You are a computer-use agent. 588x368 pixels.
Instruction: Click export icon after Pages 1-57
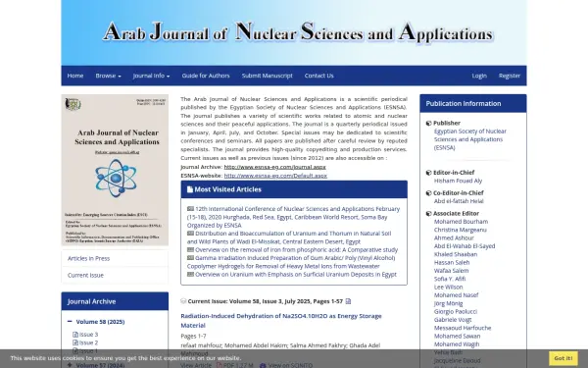(x=348, y=301)
